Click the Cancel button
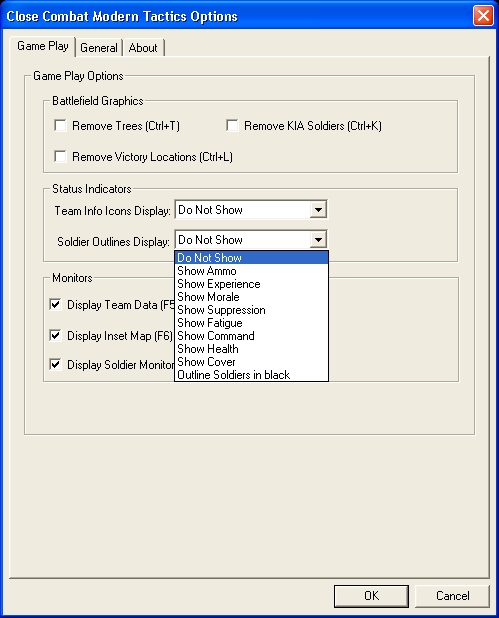 click(x=452, y=596)
